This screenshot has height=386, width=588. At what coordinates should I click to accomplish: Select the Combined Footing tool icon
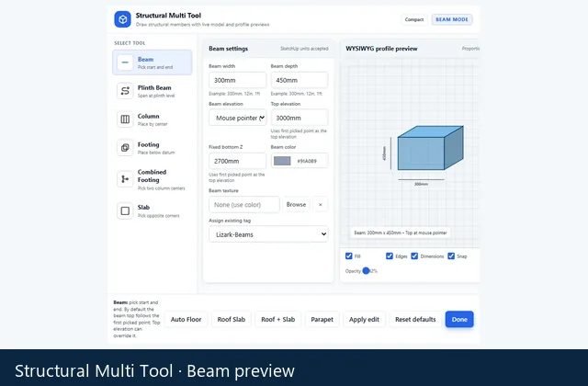click(x=125, y=179)
